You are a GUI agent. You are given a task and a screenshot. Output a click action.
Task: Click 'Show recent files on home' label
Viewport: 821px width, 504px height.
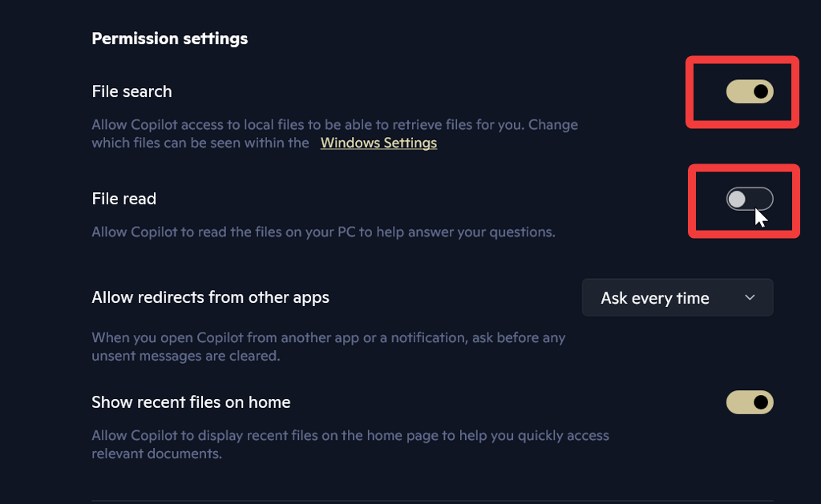tap(191, 402)
